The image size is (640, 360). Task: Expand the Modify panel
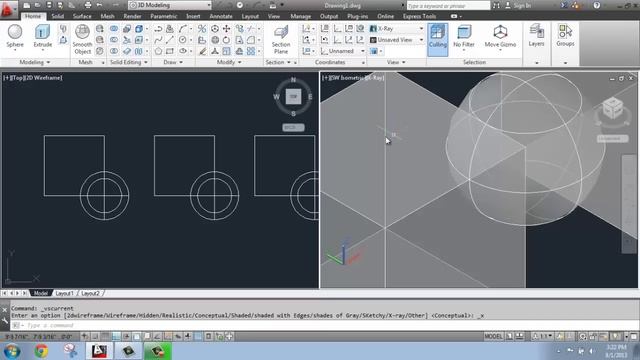(x=229, y=62)
